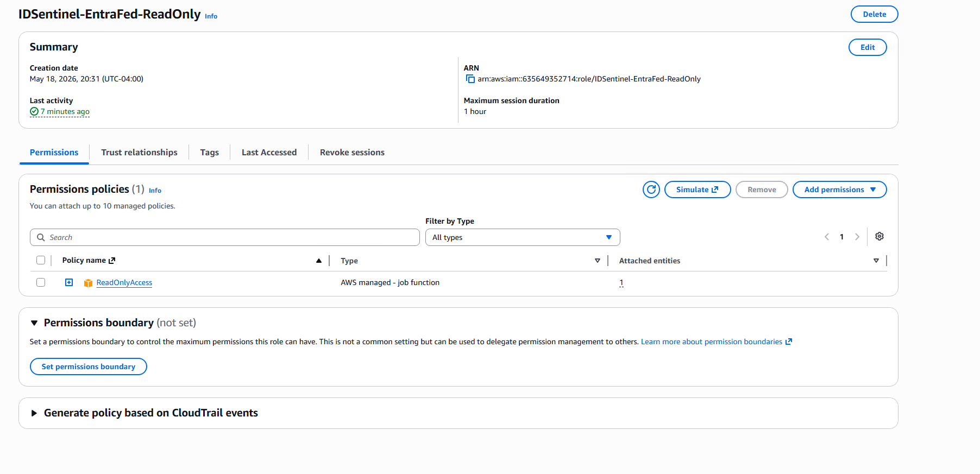This screenshot has height=474, width=980.
Task: Click the role ARN text
Action: click(x=589, y=79)
